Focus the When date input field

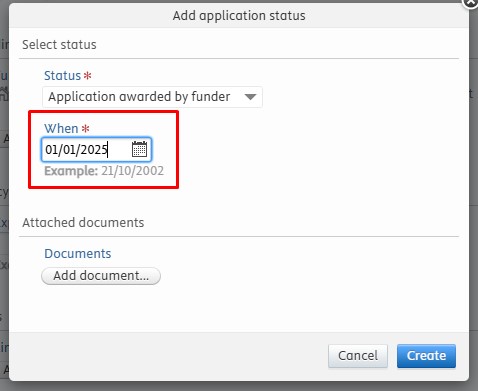click(96, 149)
